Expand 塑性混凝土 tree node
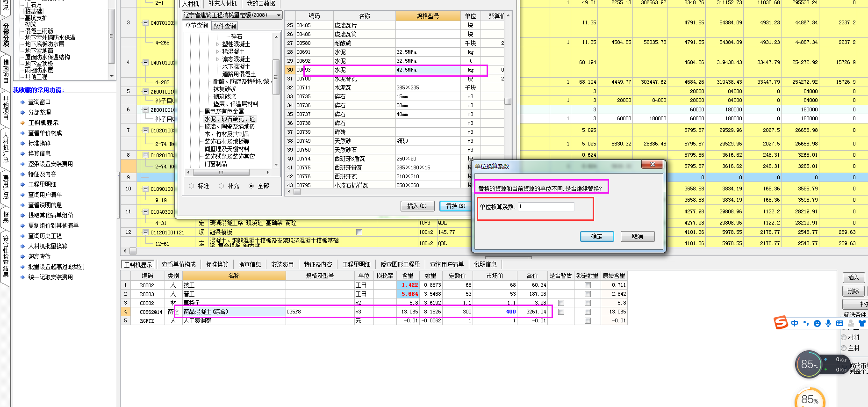Viewport: 868px width, 407px height. click(x=217, y=44)
